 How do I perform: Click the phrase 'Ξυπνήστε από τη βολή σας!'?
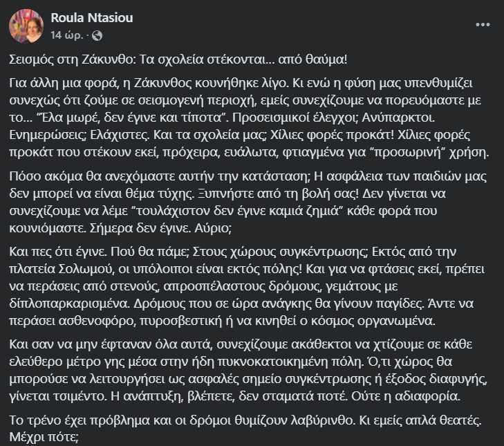tap(278, 194)
